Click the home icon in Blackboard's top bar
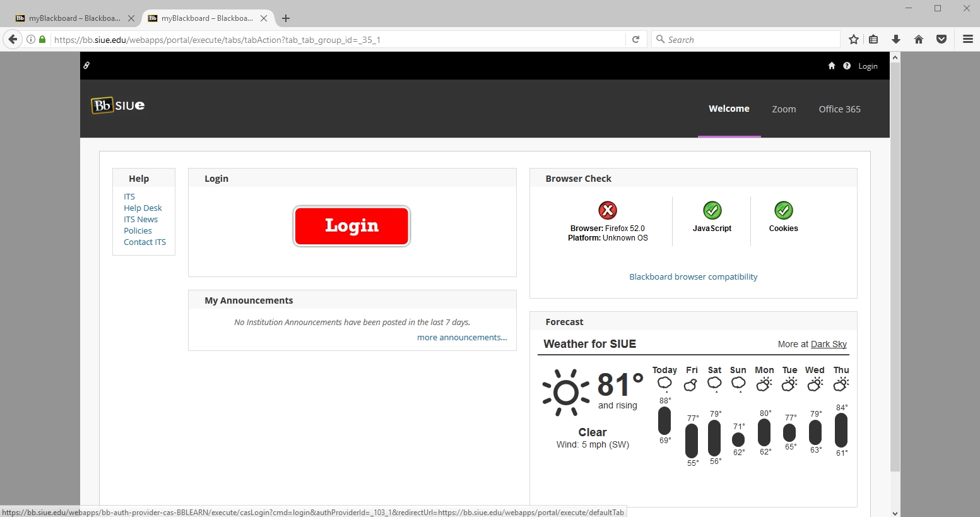 [x=832, y=66]
